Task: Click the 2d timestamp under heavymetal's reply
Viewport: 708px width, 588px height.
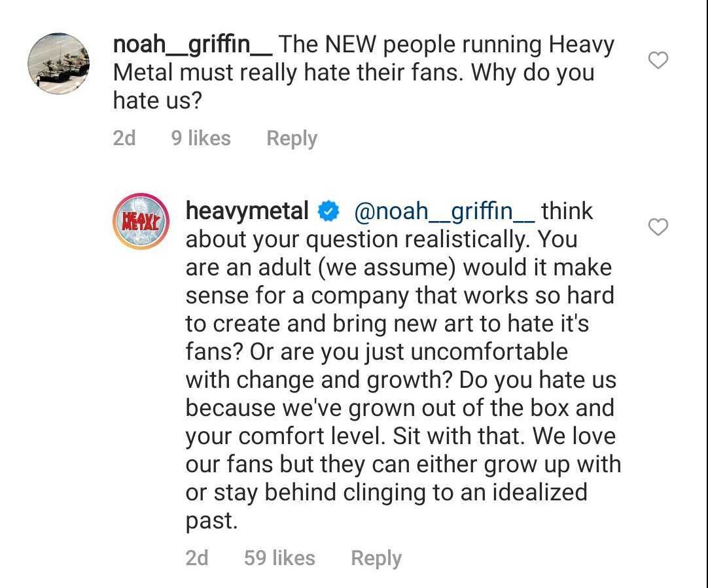Action: (x=197, y=558)
